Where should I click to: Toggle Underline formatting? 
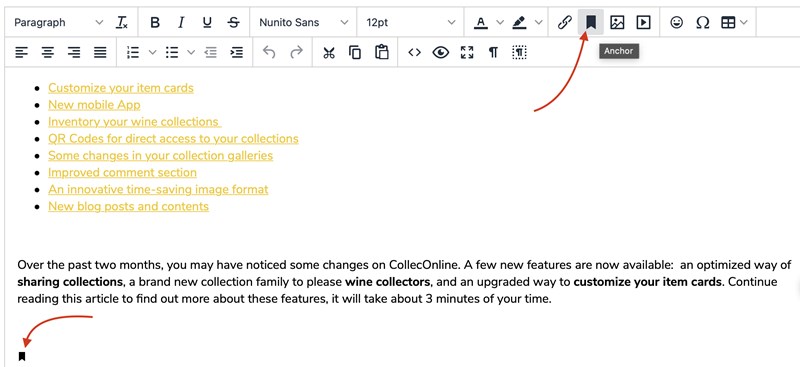(207, 22)
